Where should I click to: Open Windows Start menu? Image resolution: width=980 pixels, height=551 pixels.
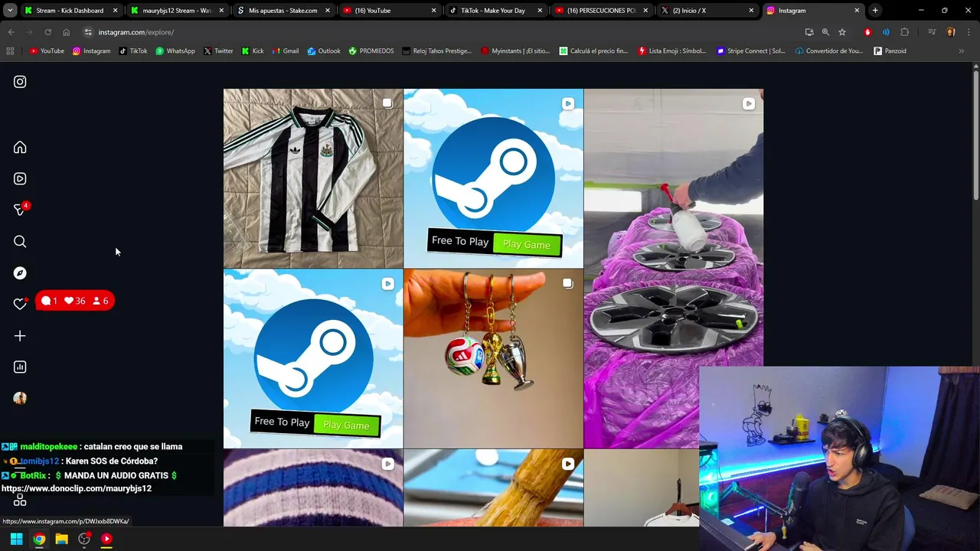16,539
